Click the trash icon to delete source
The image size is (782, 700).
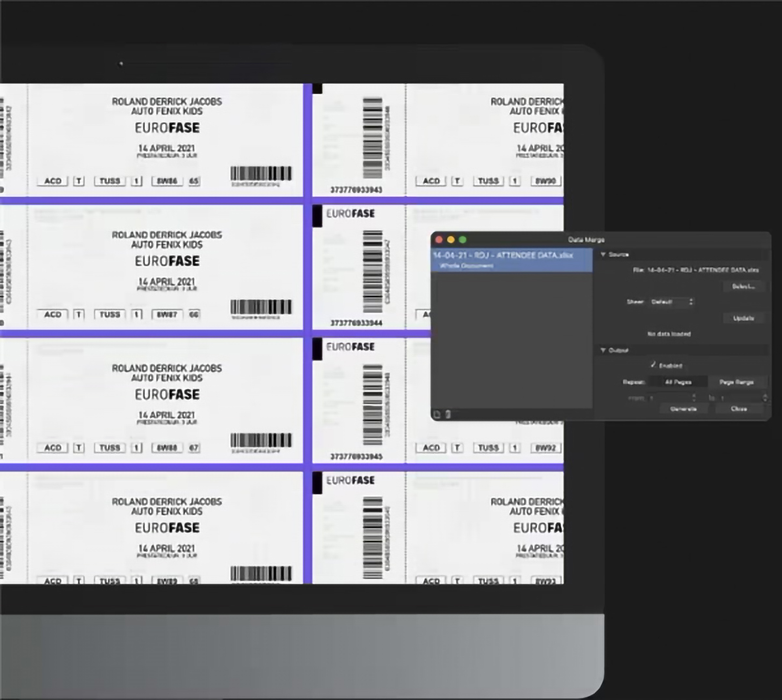(448, 414)
